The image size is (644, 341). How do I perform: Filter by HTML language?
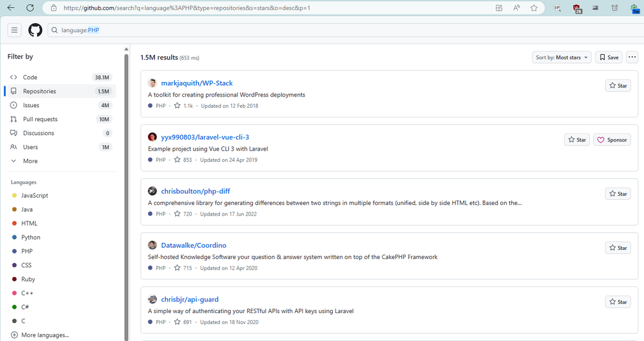click(x=29, y=224)
